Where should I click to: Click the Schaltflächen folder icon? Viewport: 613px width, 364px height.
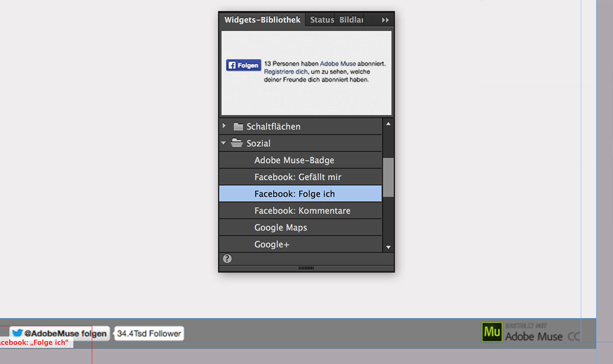[238, 127]
